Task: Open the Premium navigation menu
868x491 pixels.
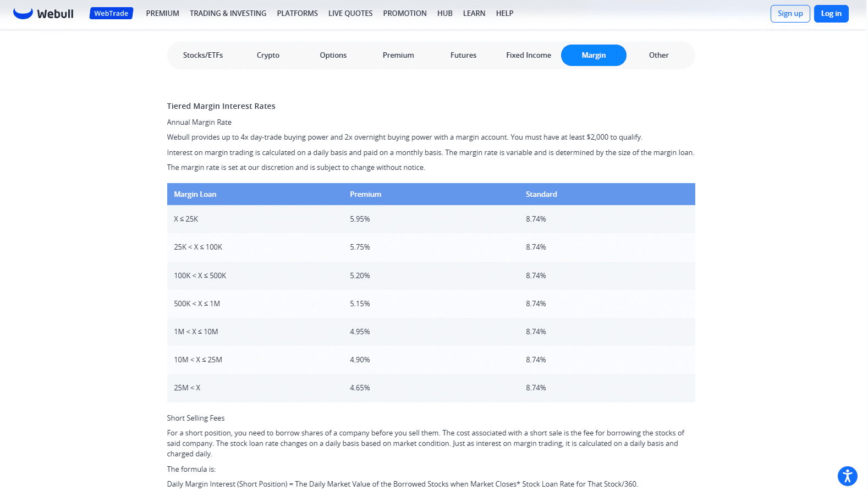Action: tap(162, 13)
